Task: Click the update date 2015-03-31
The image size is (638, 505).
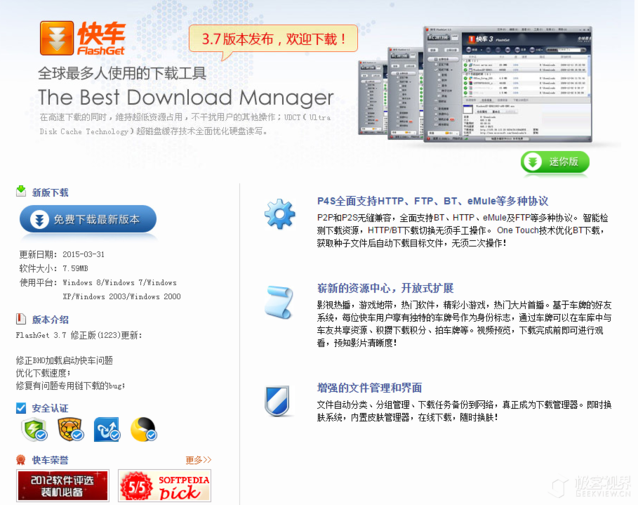Action: point(83,254)
